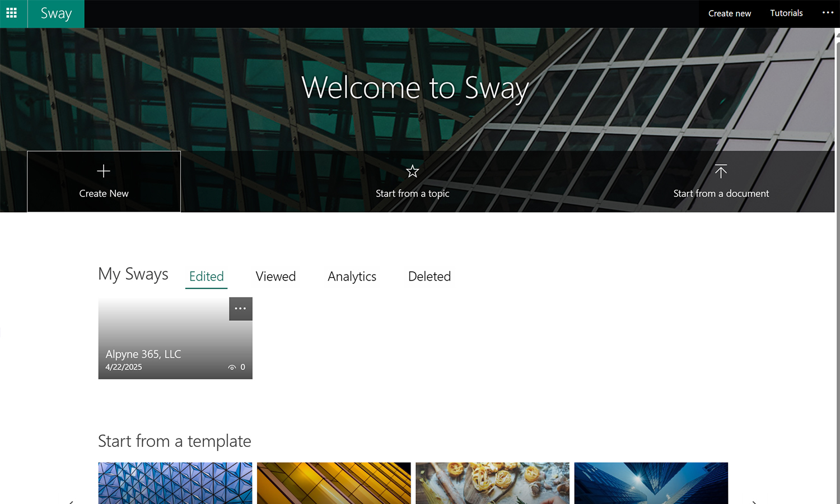Open the Deleted Sways tab
Screen dimensions: 840x504
tap(429, 276)
